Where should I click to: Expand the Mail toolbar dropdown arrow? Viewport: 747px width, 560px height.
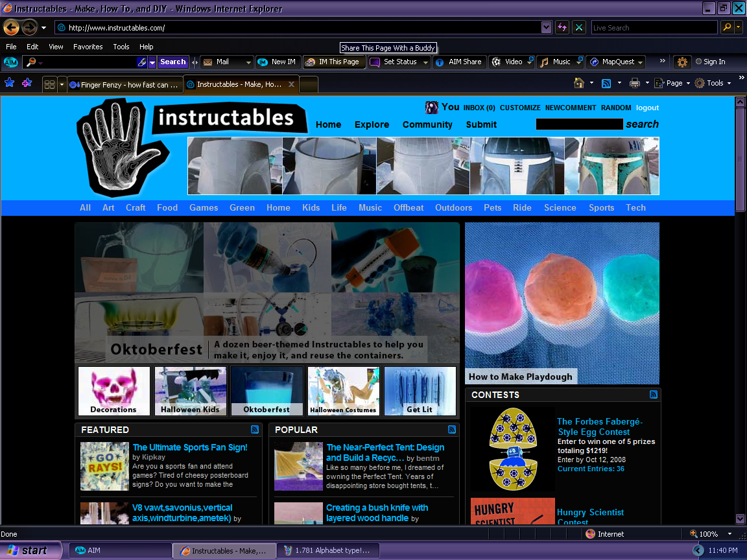[248, 62]
